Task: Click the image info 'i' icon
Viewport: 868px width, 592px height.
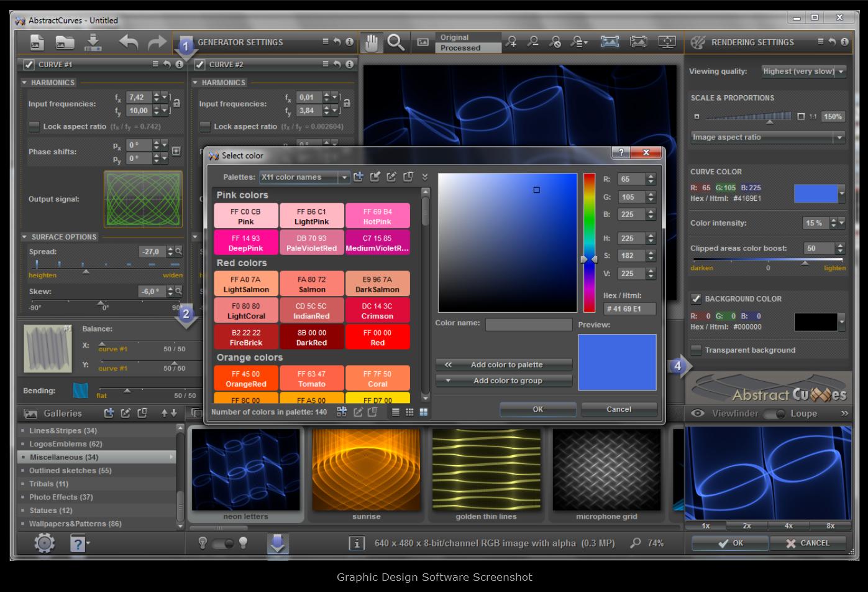Action: click(x=357, y=543)
